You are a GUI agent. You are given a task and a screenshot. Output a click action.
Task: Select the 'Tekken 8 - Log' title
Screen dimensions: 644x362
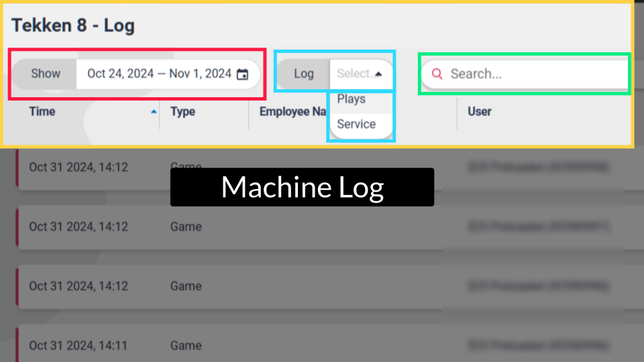click(x=73, y=25)
